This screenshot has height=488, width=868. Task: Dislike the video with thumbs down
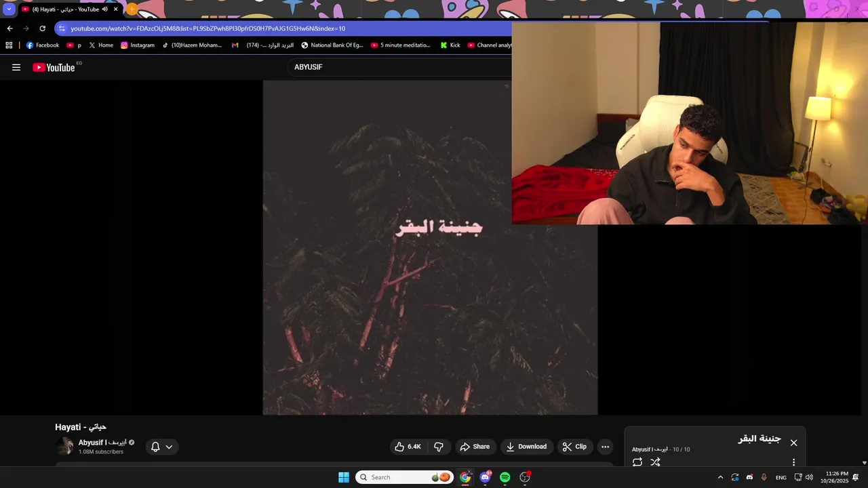click(x=439, y=447)
